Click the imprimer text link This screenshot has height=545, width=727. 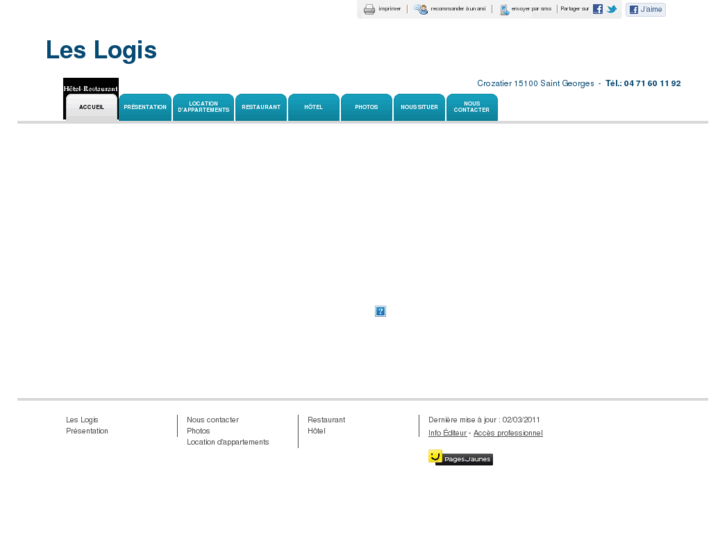pyautogui.click(x=389, y=9)
